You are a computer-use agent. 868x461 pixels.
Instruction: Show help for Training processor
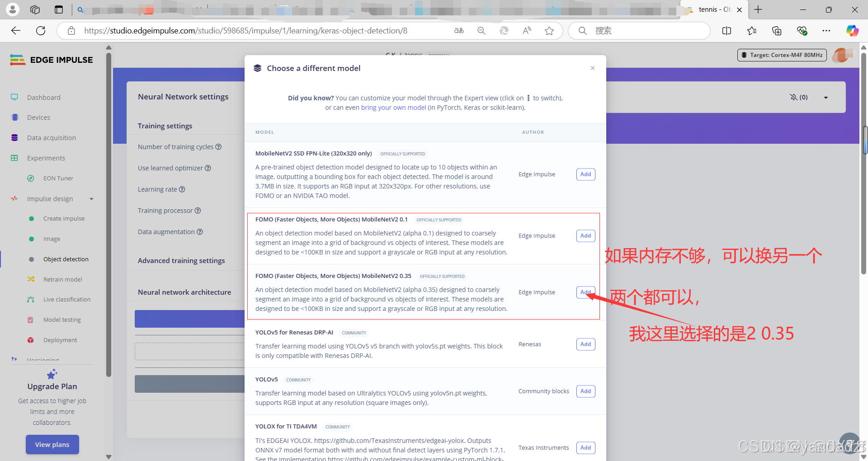[x=198, y=211]
